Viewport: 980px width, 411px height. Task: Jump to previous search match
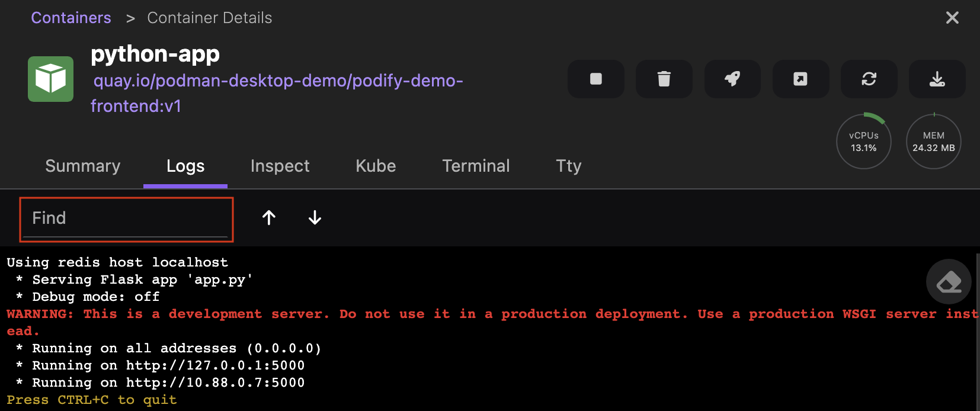[268, 218]
